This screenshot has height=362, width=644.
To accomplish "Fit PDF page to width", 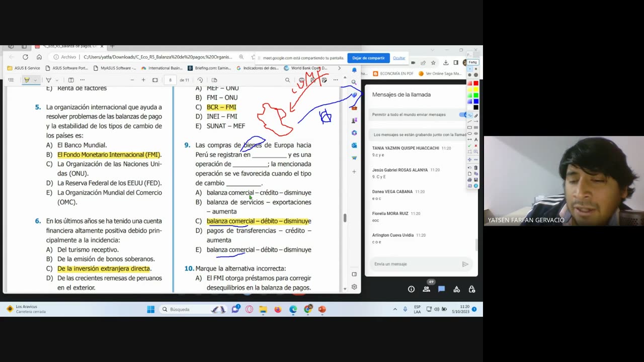I will pos(155,80).
